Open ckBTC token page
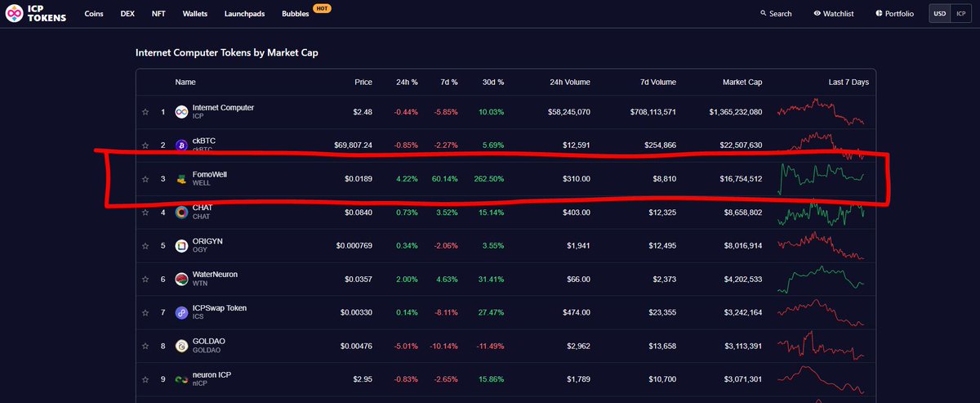 (203, 141)
